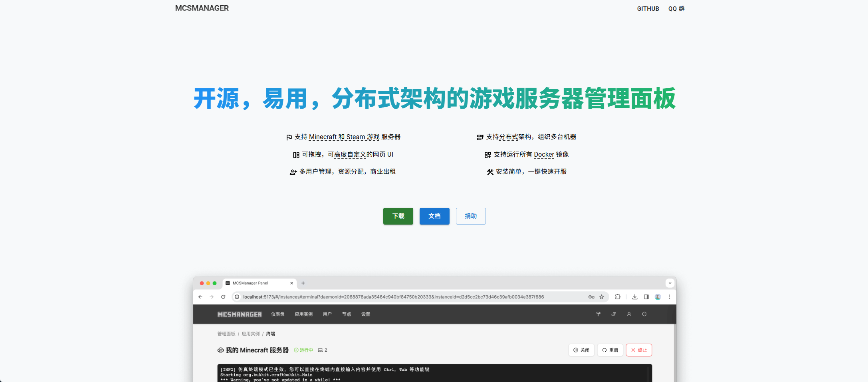
Task: Click the bookmark star icon in address bar
Action: pyautogui.click(x=602, y=297)
